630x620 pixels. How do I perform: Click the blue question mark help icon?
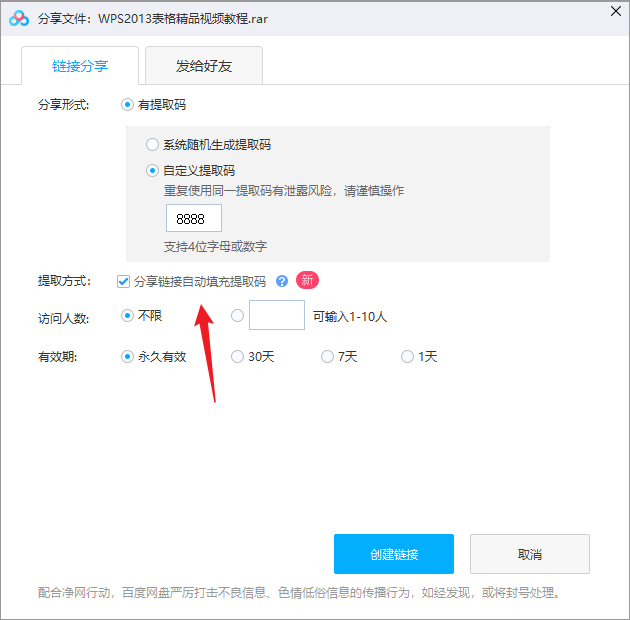tap(282, 281)
